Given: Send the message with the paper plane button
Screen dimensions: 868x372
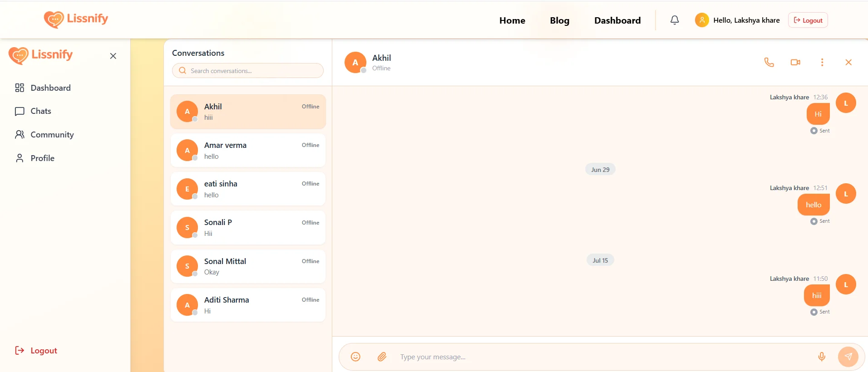Looking at the screenshot, I should point(848,357).
